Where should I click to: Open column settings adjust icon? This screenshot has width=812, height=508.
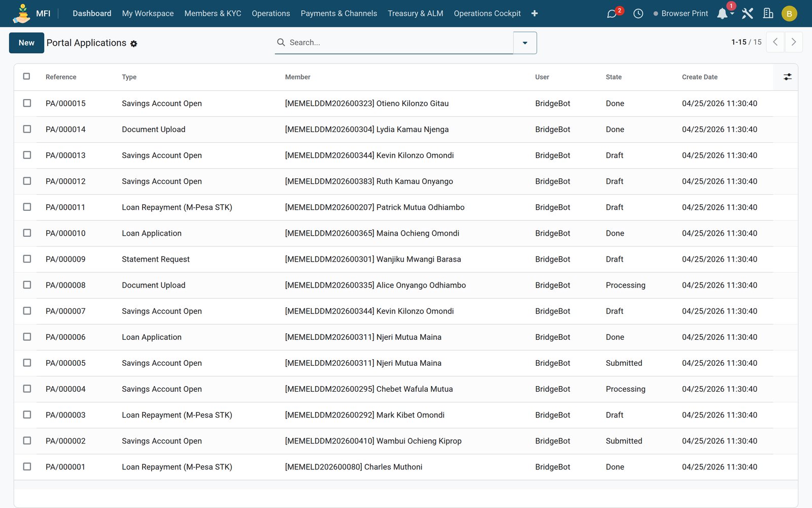coord(787,77)
